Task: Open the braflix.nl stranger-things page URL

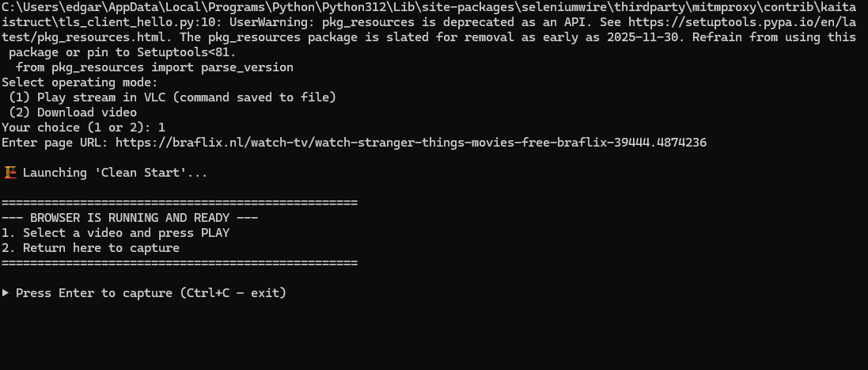Action: (411, 143)
